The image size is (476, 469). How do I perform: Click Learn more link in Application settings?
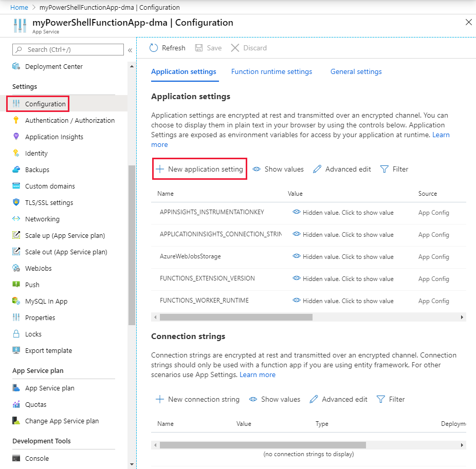coord(441,135)
